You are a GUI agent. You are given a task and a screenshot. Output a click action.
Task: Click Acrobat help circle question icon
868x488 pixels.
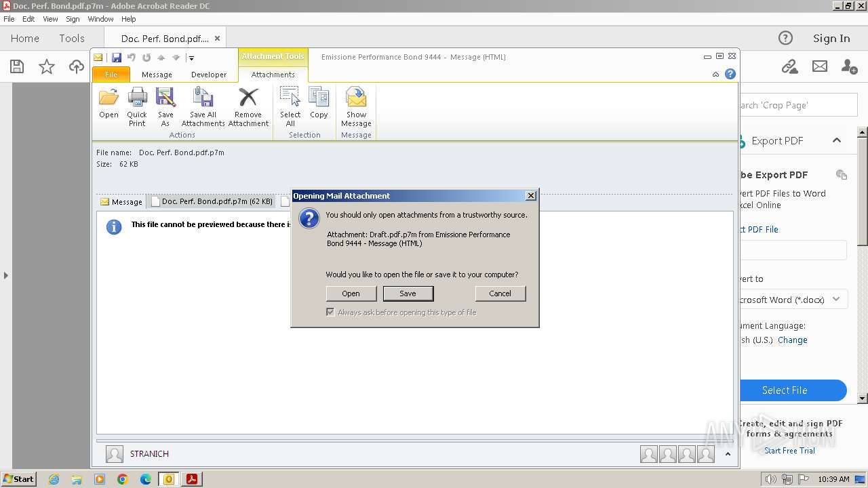785,38
